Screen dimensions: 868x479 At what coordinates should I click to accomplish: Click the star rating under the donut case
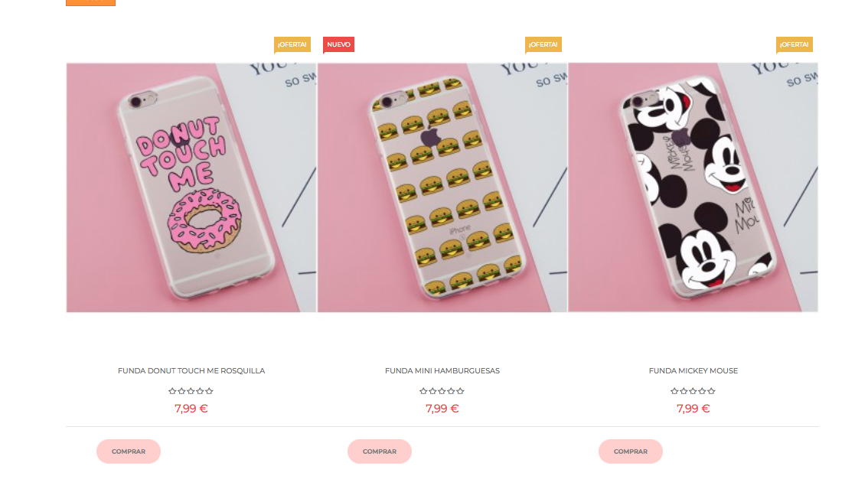coord(191,391)
